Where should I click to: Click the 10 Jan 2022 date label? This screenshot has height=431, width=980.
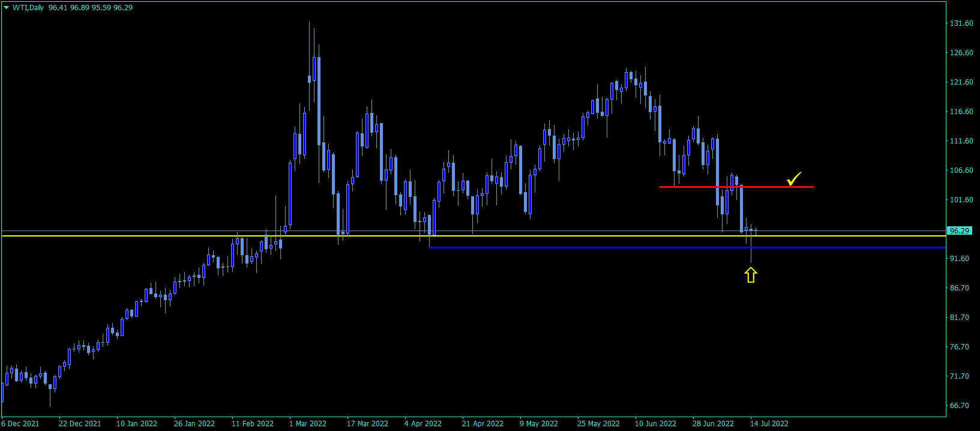pos(137,424)
